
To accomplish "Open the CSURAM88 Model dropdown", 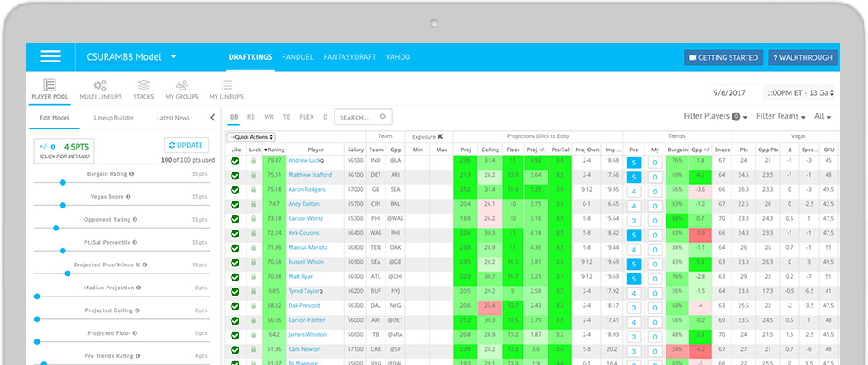I will click(x=131, y=57).
